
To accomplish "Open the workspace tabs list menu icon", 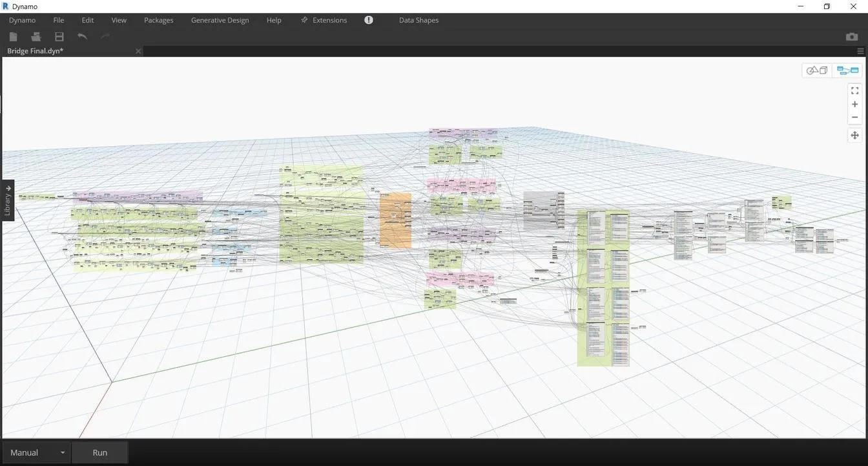I will click(x=860, y=51).
